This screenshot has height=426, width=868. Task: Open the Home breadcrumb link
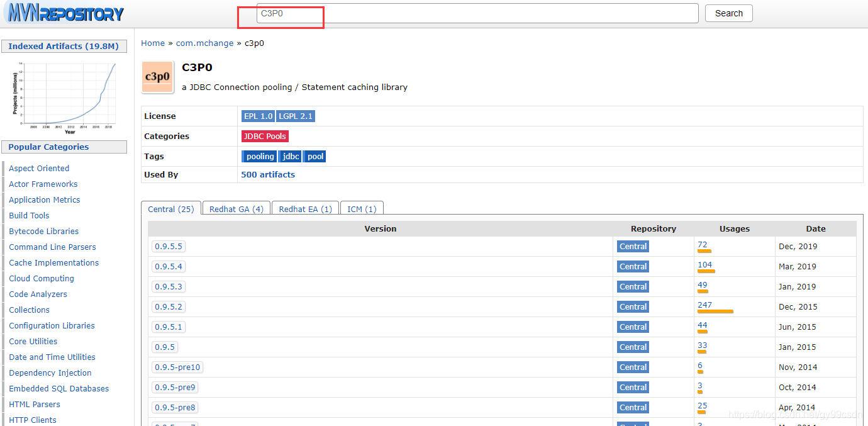[153, 43]
